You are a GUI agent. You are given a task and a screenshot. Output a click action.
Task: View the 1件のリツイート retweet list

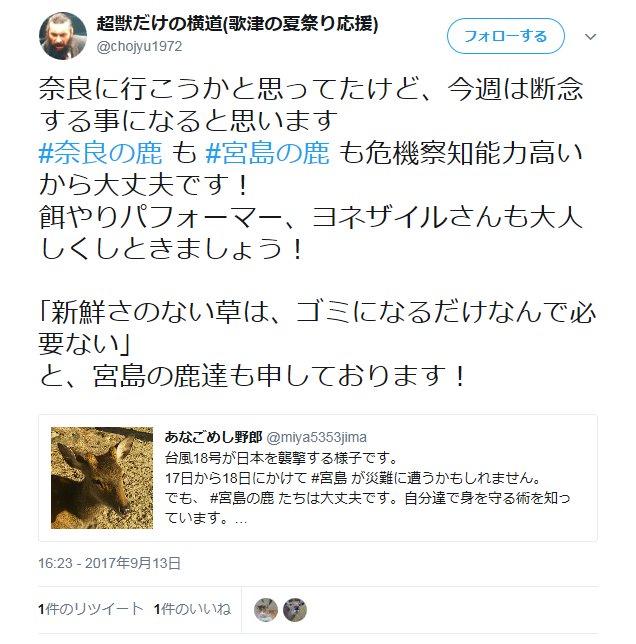(x=91, y=609)
